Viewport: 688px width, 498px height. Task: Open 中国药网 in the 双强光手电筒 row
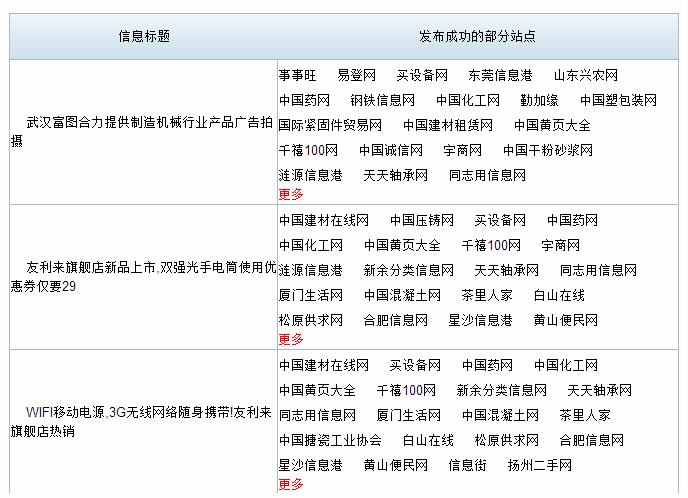[572, 220]
